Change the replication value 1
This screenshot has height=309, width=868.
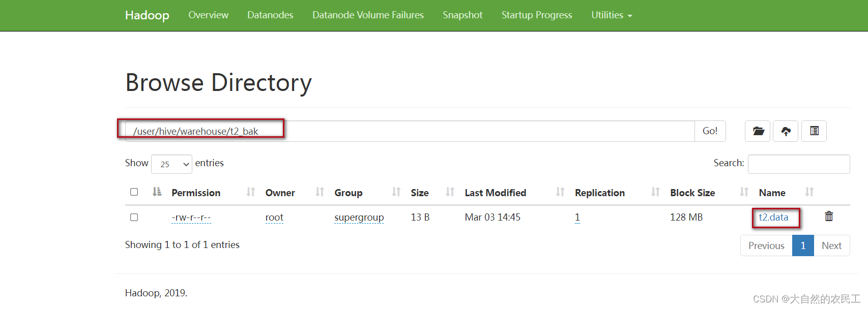(x=577, y=218)
